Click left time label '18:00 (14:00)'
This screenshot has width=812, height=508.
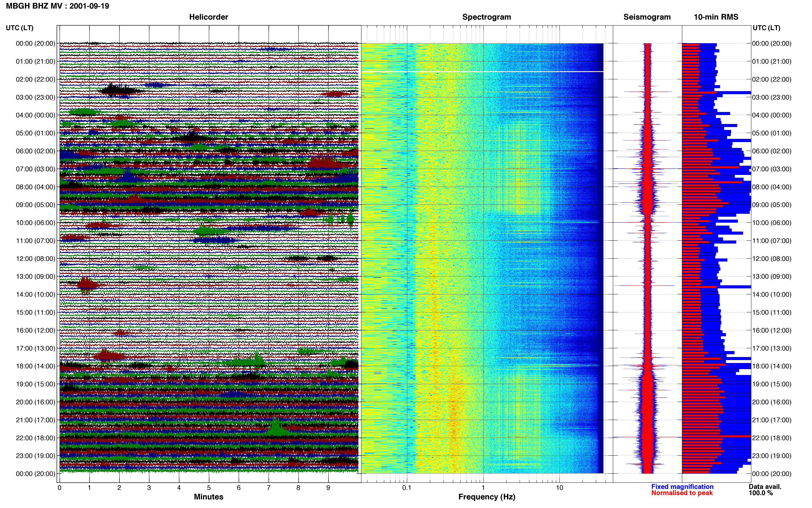pos(36,366)
